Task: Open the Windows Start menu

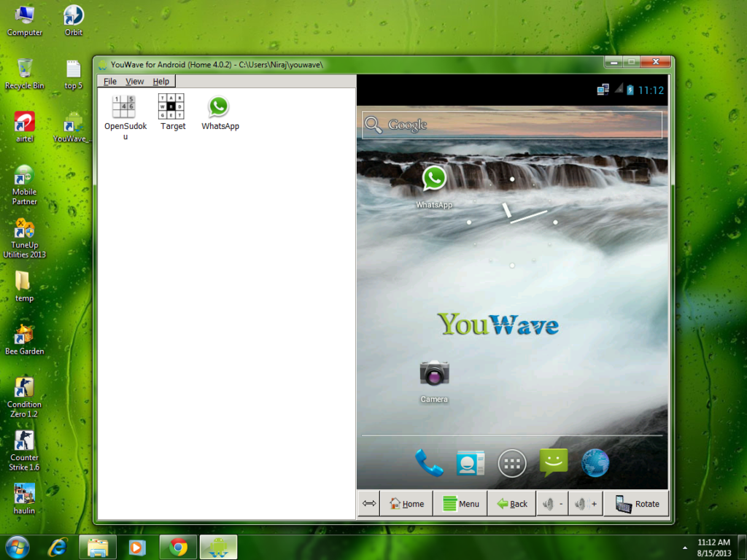Action: tap(18, 547)
